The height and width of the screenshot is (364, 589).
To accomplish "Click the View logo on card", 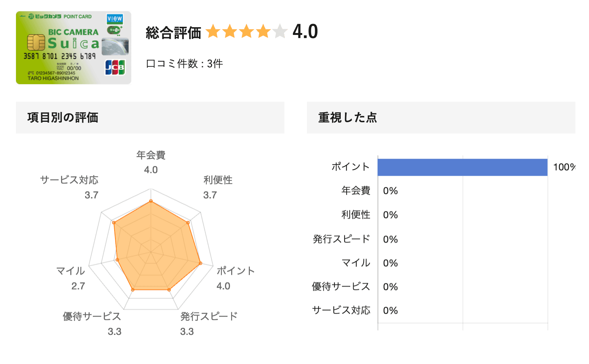I will tap(115, 19).
